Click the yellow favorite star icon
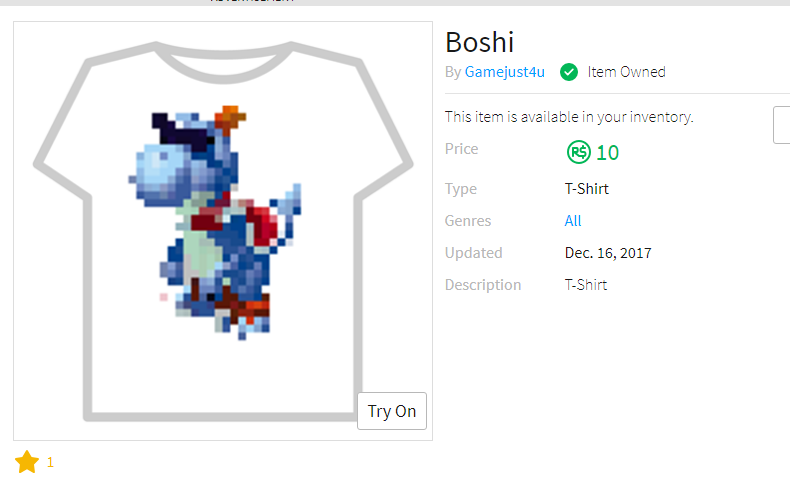The height and width of the screenshot is (490, 790). (x=27, y=462)
